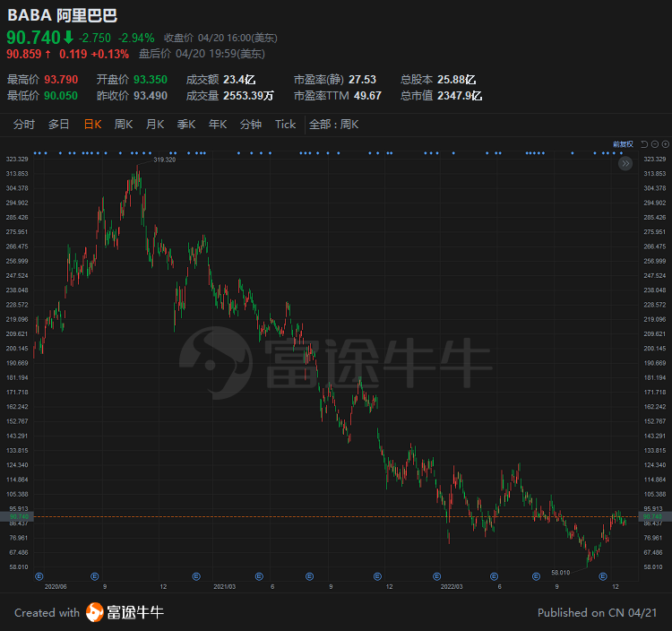Click the 市盈率TTM value 49.67
Viewport: 672px width, 631px height.
click(367, 96)
